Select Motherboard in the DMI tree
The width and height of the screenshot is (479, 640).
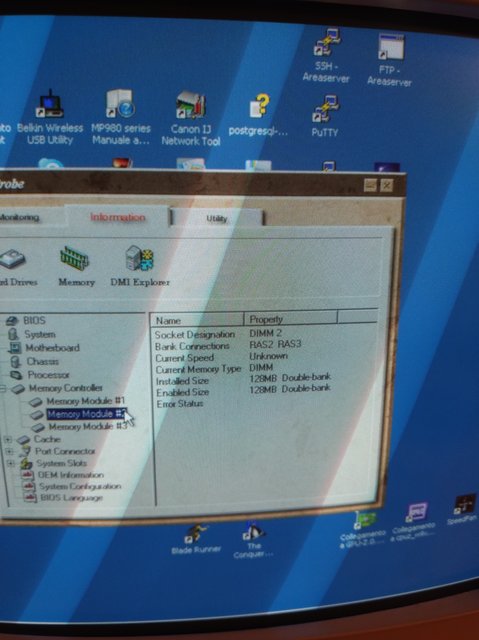tap(53, 348)
